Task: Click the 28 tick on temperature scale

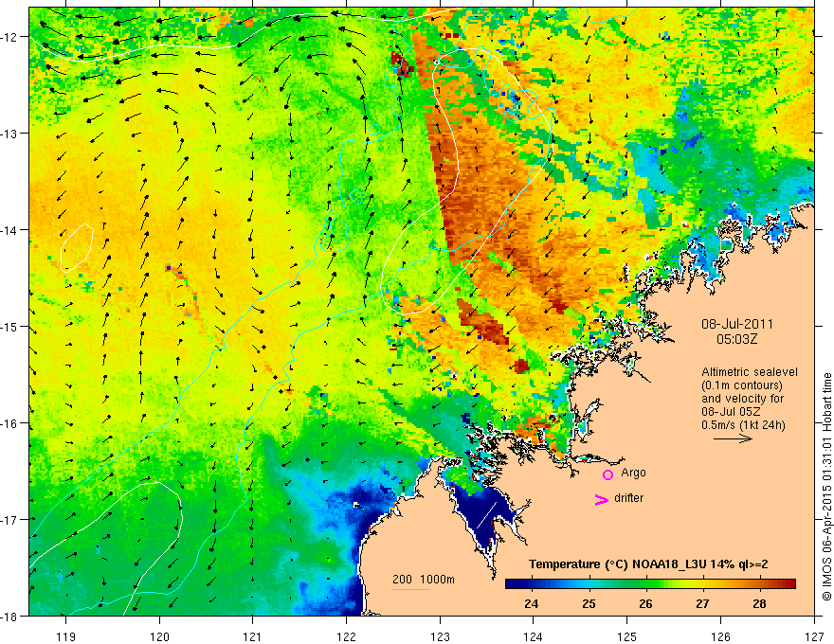Action: click(759, 603)
